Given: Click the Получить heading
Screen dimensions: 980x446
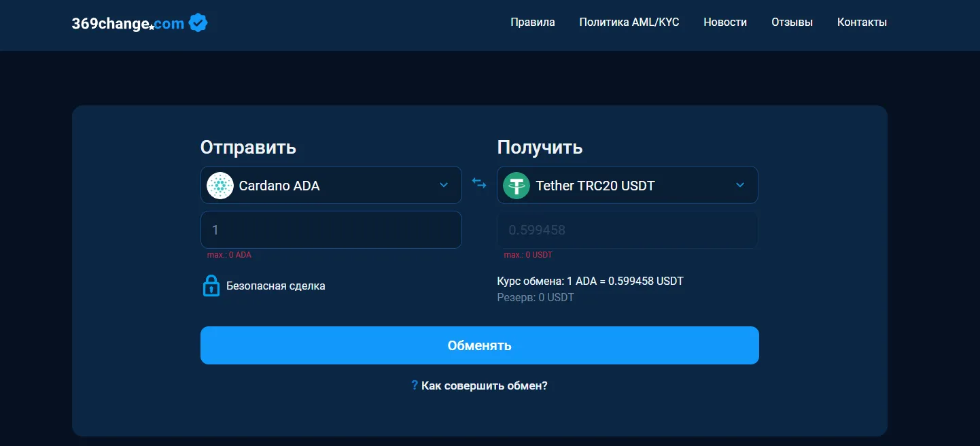Looking at the screenshot, I should [x=540, y=148].
